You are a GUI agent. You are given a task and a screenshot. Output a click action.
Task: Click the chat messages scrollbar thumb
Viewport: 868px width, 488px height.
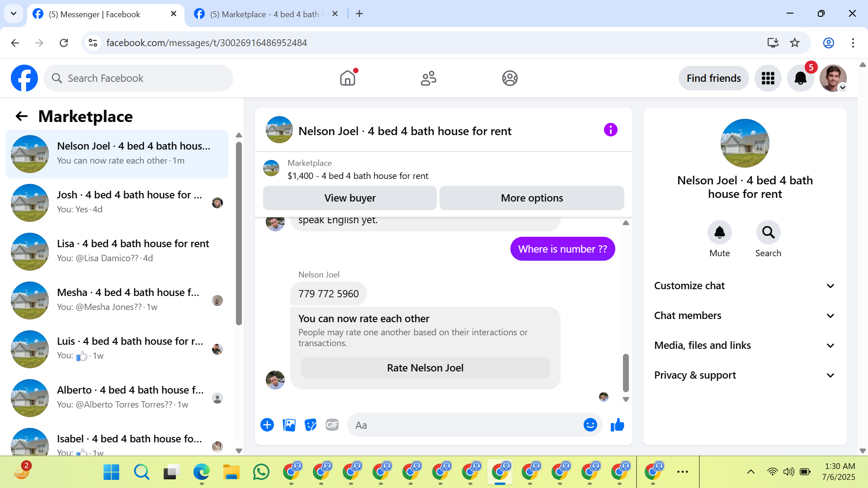[x=626, y=372]
